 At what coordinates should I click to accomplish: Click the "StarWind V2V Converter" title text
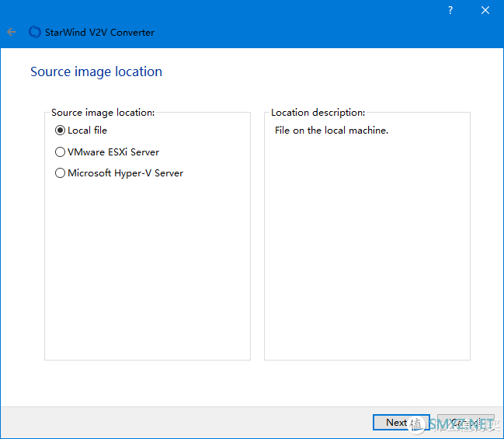pos(101,33)
